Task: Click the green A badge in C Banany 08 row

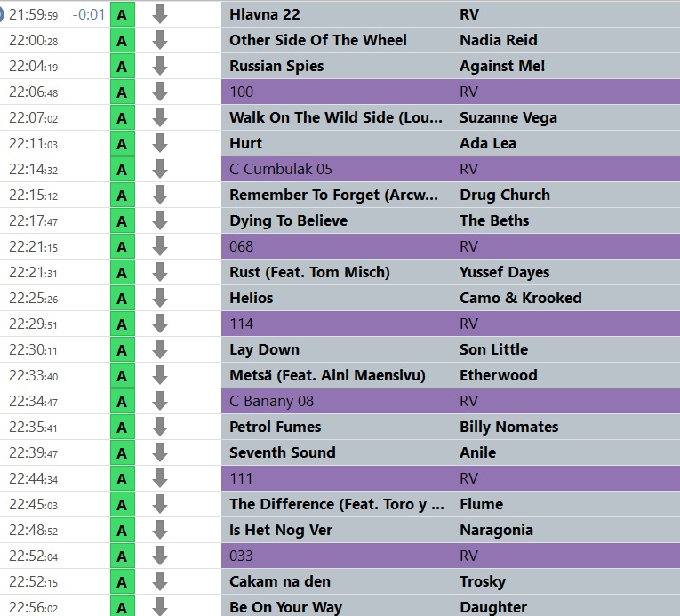Action: tap(123, 402)
